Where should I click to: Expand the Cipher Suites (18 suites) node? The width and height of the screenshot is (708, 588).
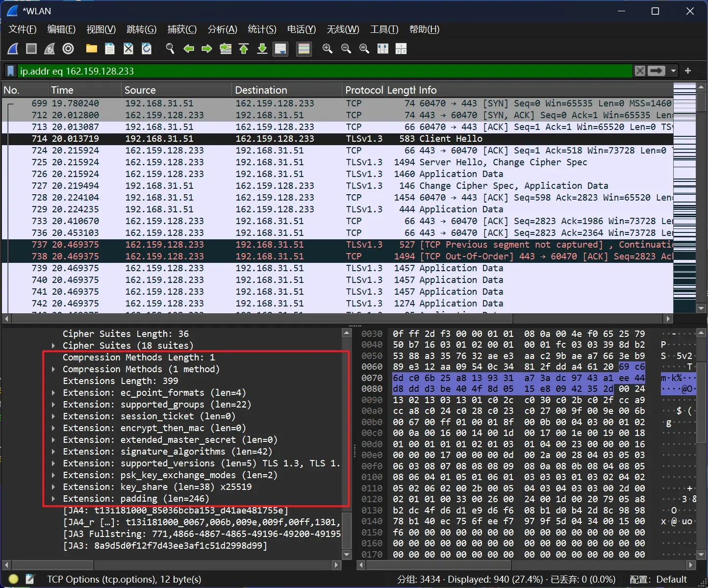coord(53,346)
